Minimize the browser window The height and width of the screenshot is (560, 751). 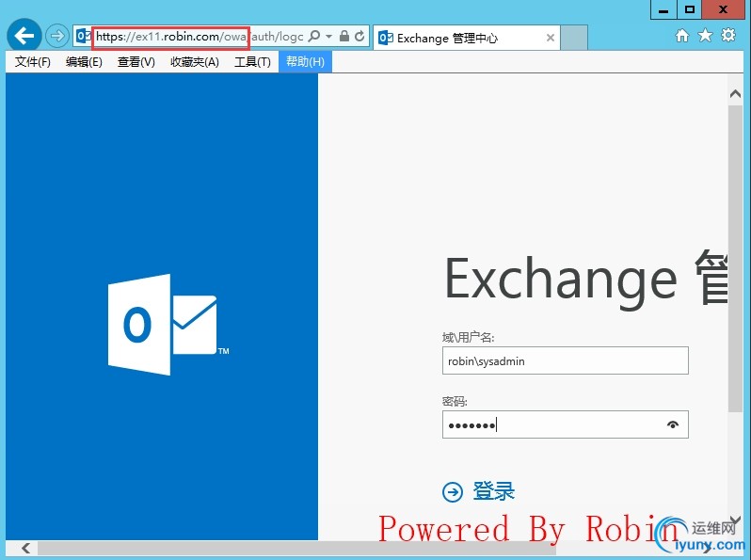(x=663, y=9)
